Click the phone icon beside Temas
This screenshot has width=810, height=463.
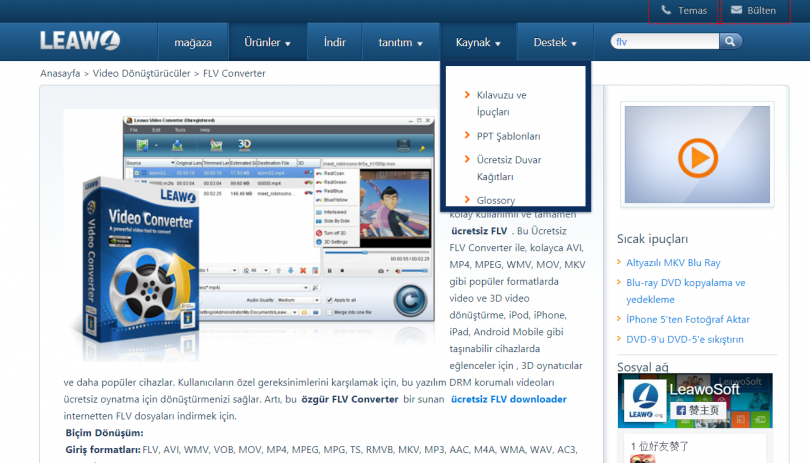tap(666, 10)
